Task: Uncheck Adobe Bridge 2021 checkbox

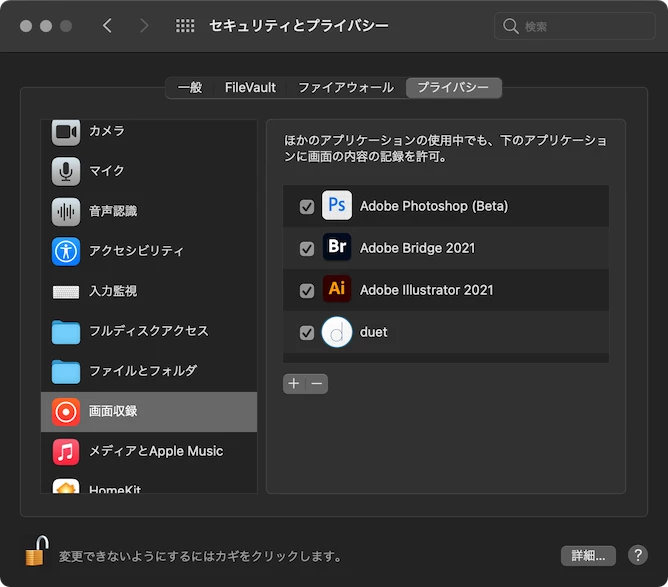Action: tap(307, 249)
